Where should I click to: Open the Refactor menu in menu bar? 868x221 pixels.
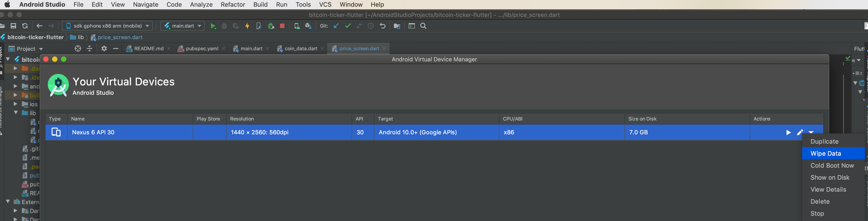233,5
